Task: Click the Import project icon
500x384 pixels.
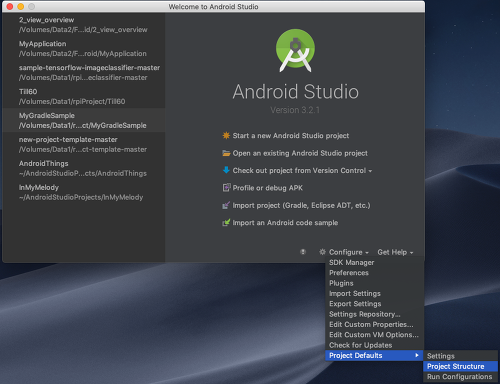Action: [226, 205]
